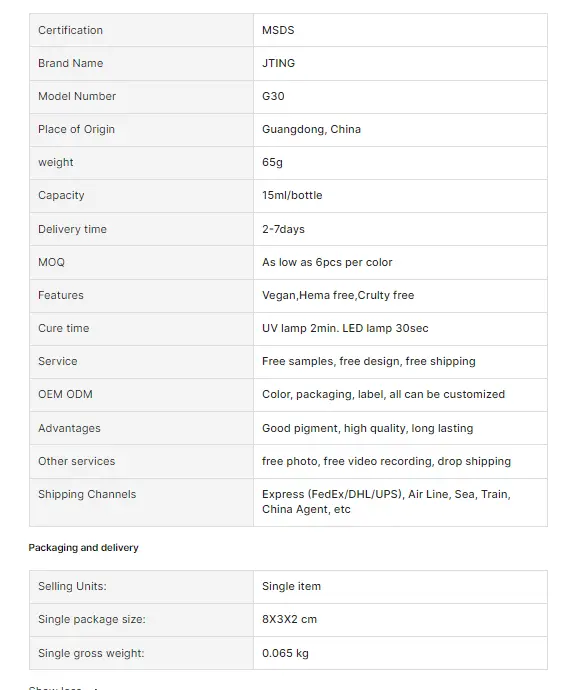Click the G30 model number value

coord(273,96)
